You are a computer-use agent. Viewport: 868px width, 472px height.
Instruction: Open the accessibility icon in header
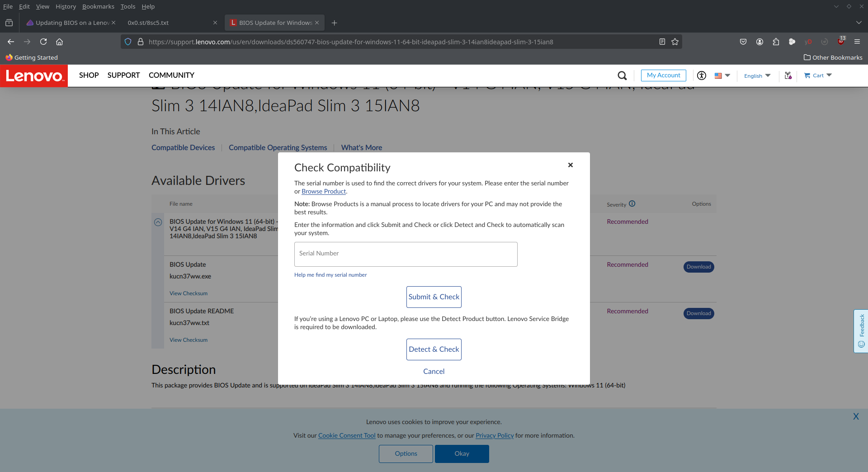point(701,76)
